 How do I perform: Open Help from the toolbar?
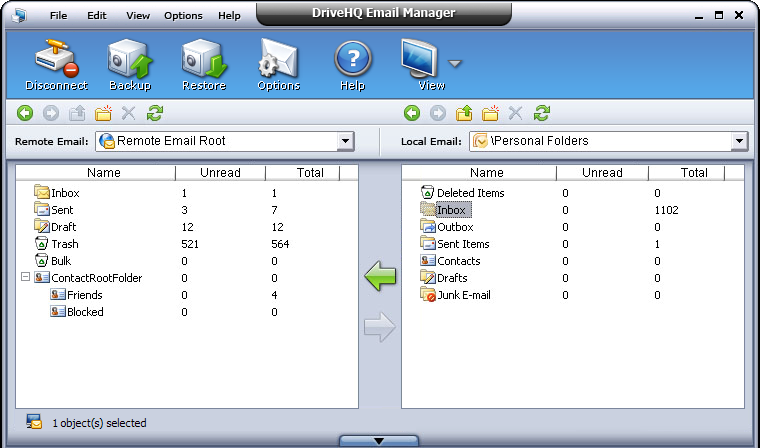point(352,65)
